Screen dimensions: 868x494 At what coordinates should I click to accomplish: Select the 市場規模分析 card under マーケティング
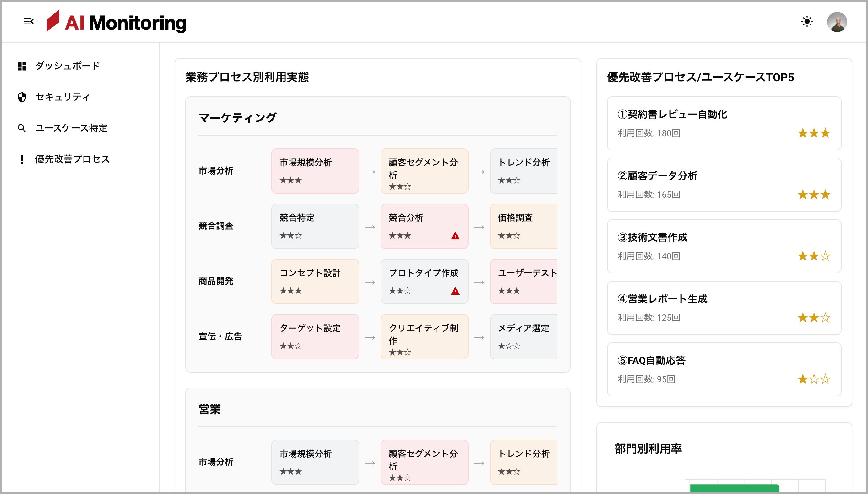315,171
